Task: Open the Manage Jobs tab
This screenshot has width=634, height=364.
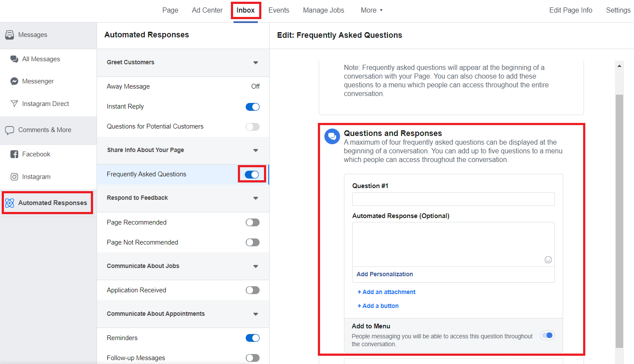Action: tap(324, 10)
